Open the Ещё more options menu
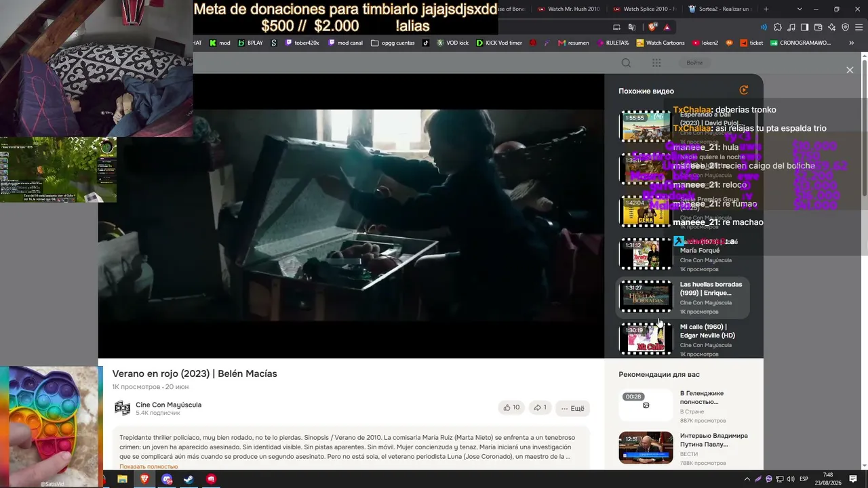868x488 pixels. 572,408
